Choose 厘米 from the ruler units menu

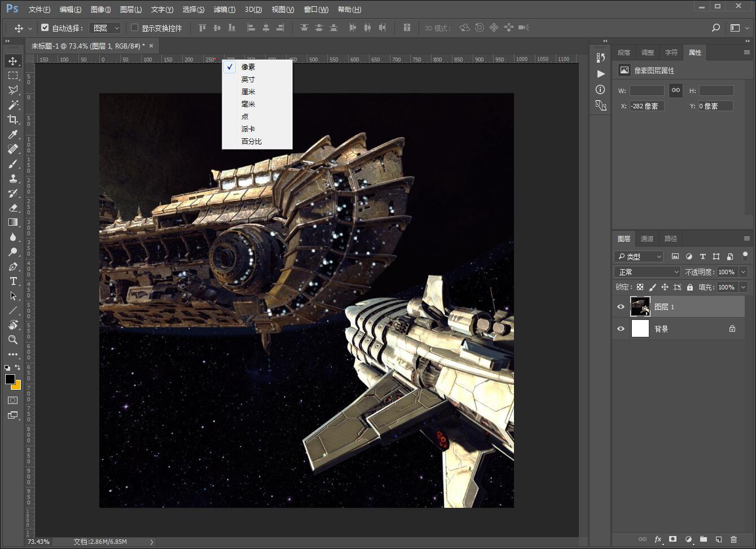click(248, 91)
